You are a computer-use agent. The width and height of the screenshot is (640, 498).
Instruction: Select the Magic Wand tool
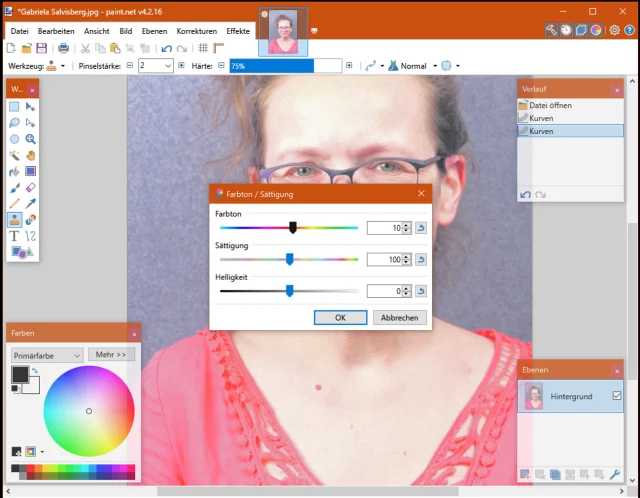[x=15, y=155]
